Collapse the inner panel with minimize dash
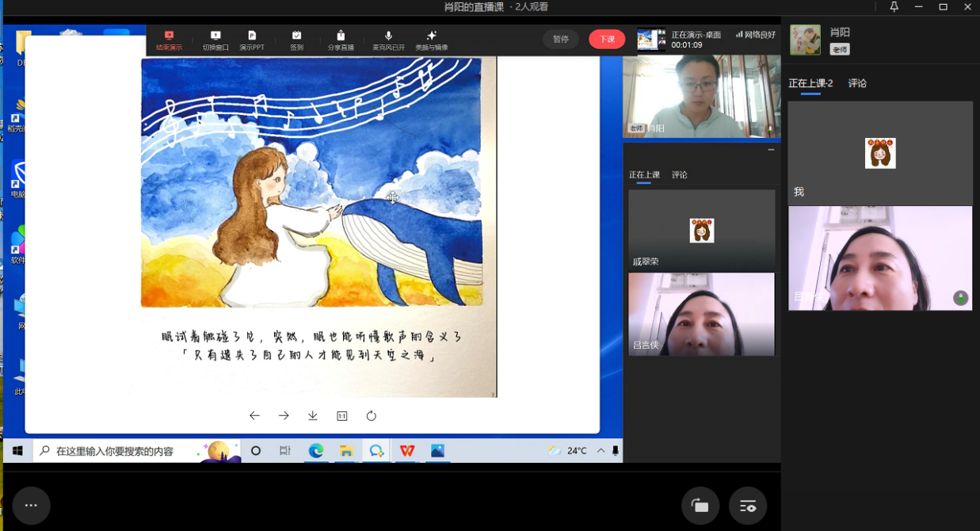The width and height of the screenshot is (980, 531). click(x=771, y=150)
